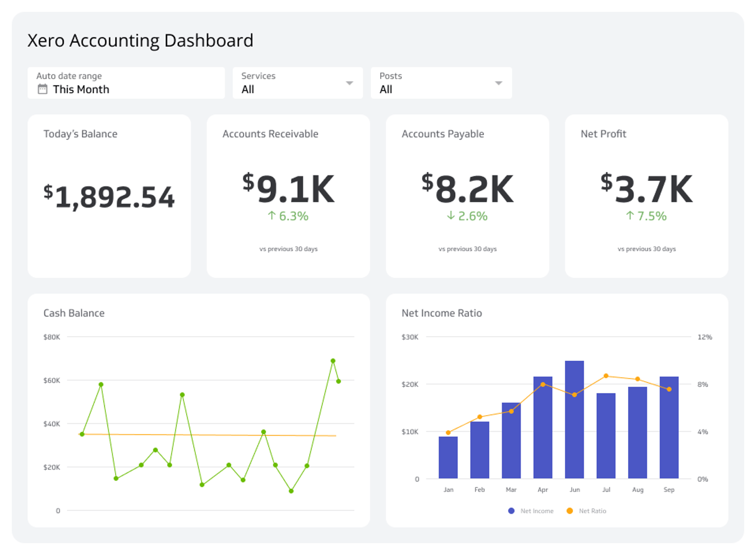The height and width of the screenshot is (555, 756).
Task: Click the Jul bar in Net Income Ratio
Action: pyautogui.click(x=606, y=436)
